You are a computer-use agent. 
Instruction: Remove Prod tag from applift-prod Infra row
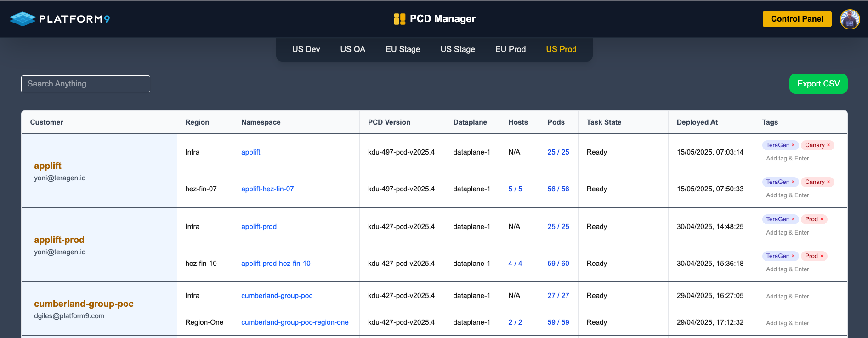(822, 219)
